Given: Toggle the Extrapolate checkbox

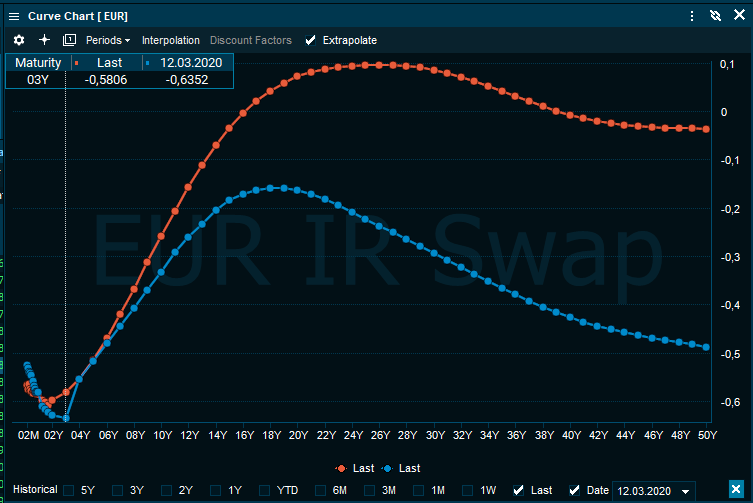Looking at the screenshot, I should [311, 40].
